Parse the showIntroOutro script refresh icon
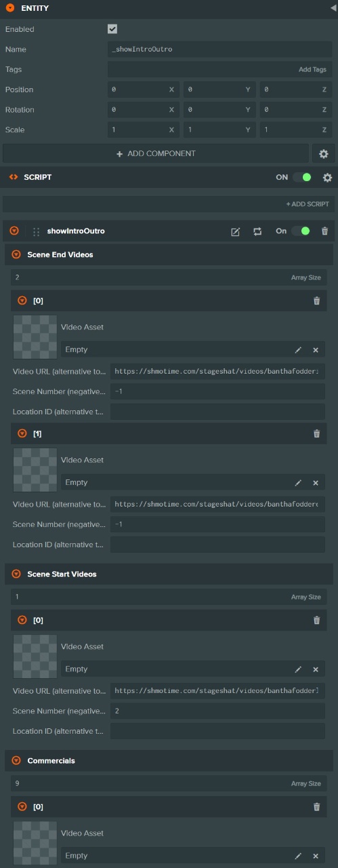Image resolution: width=338 pixels, height=868 pixels. [x=257, y=231]
